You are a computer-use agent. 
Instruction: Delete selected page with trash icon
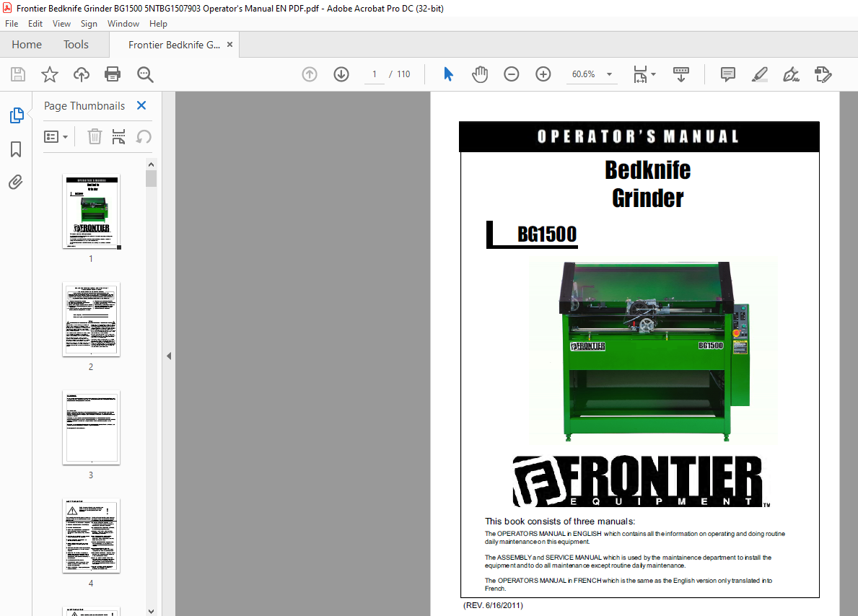[95, 136]
